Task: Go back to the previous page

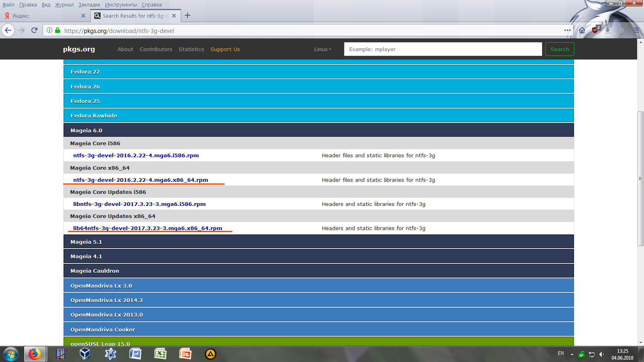Action: (x=8, y=30)
